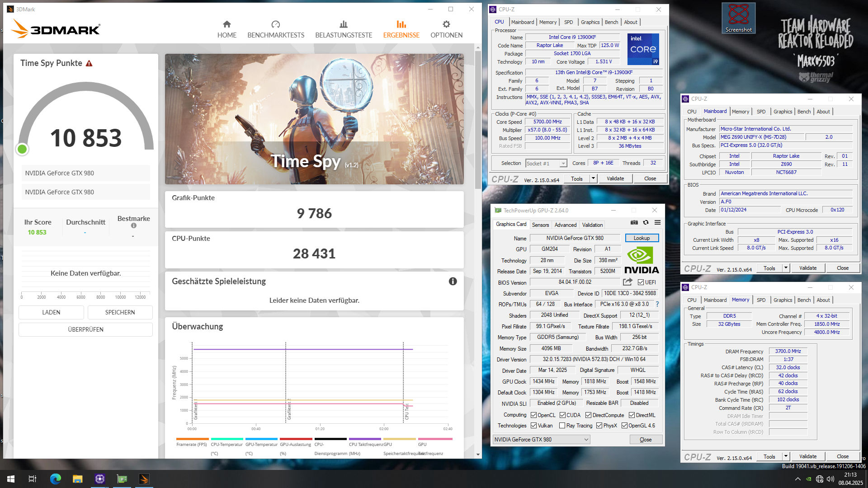868x488 pixels.
Task: Switch to the Bench tab in the CPU-Z CPU window
Action: (611, 22)
